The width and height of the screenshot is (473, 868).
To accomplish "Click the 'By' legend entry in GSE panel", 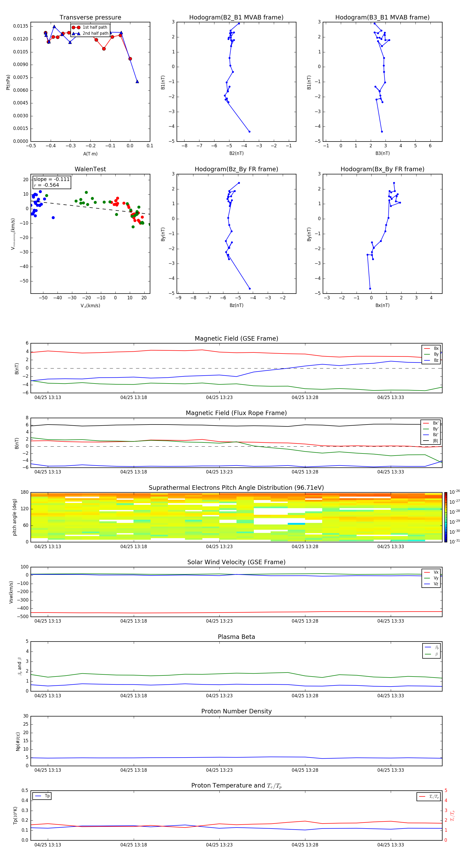I will tap(431, 354).
